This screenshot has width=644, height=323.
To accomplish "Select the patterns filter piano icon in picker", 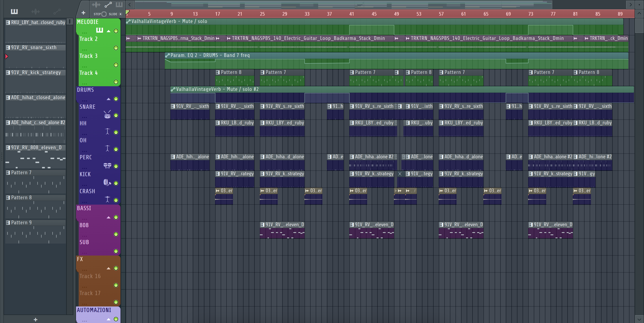I will [x=14, y=11].
